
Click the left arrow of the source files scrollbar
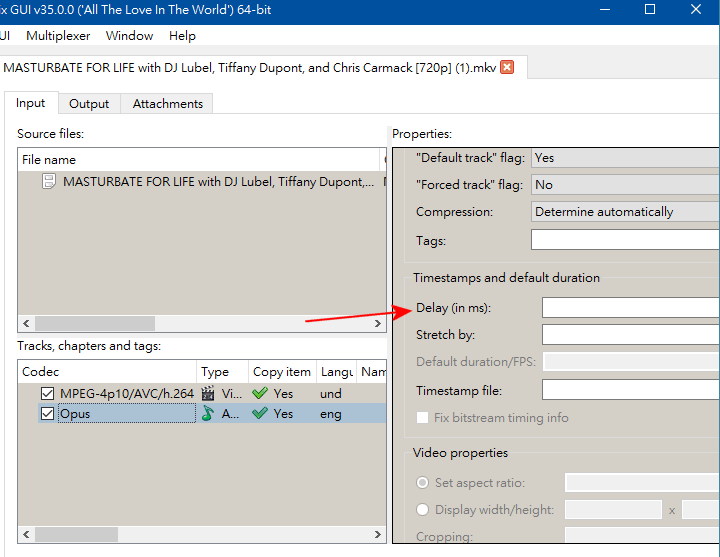pos(26,323)
